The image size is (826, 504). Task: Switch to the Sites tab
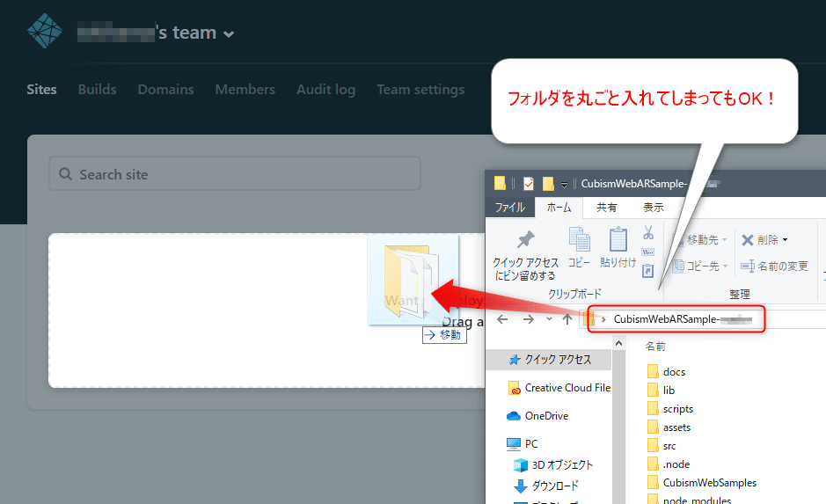[41, 90]
